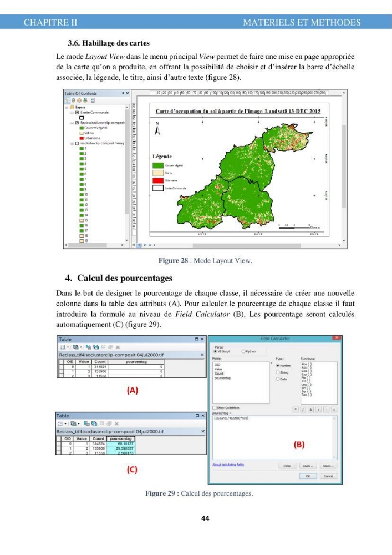Select the Count field in Fields list
Viewport: 392px width, 555px height.
pos(219,374)
